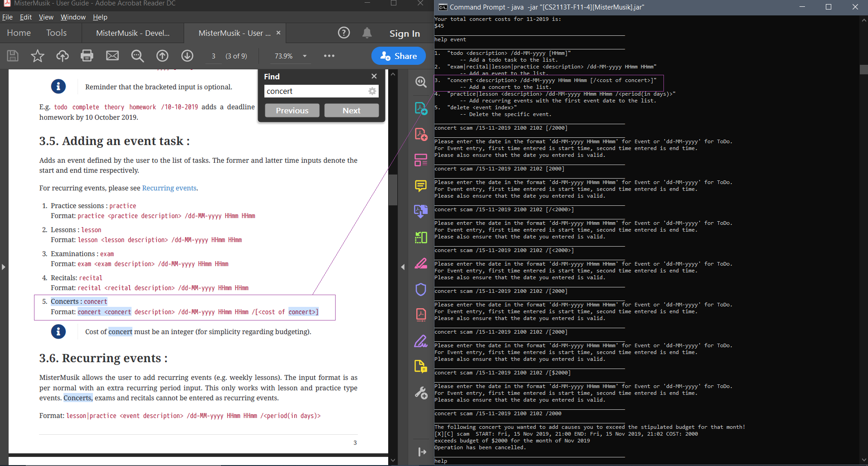This screenshot has height=466, width=868.
Task: Click the Sign In link
Action: tap(405, 34)
